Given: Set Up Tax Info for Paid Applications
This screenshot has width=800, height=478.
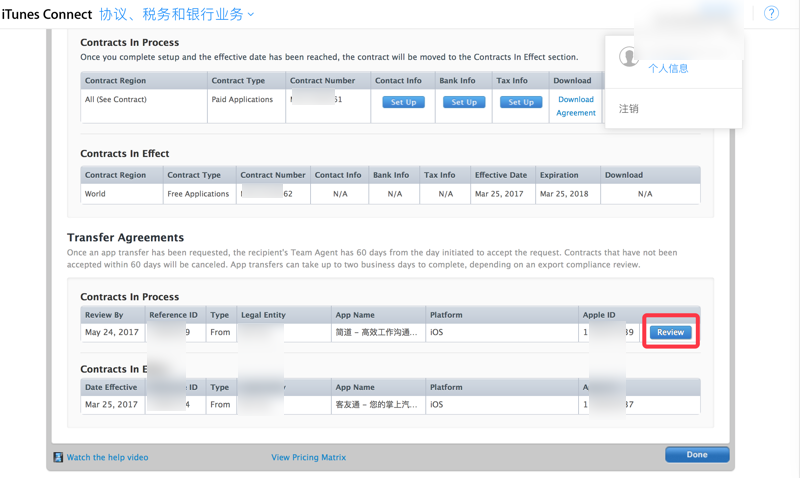Looking at the screenshot, I should [521, 102].
